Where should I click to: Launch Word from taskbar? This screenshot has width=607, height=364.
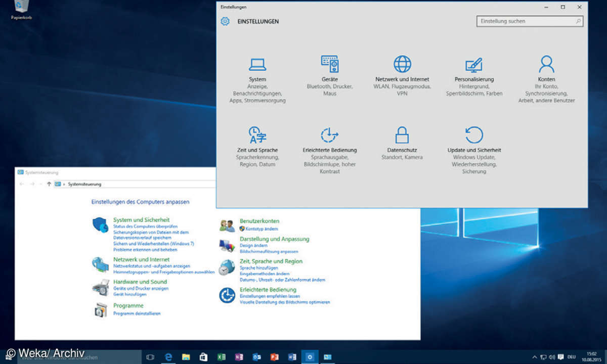coord(292,356)
